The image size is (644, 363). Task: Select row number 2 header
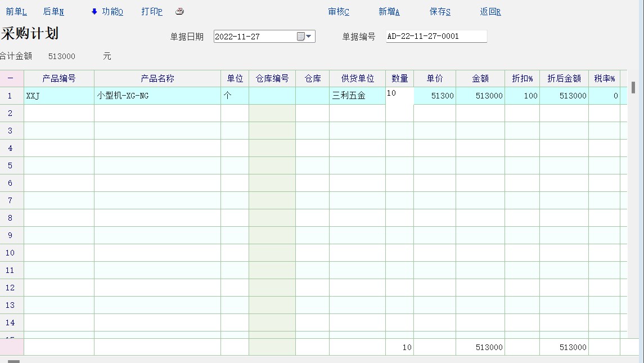[x=11, y=113]
